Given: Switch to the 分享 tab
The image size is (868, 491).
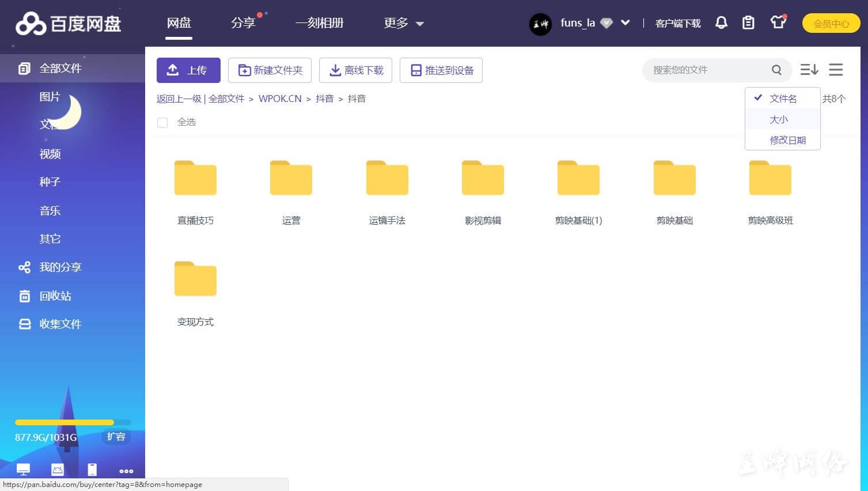Looking at the screenshot, I should (243, 23).
